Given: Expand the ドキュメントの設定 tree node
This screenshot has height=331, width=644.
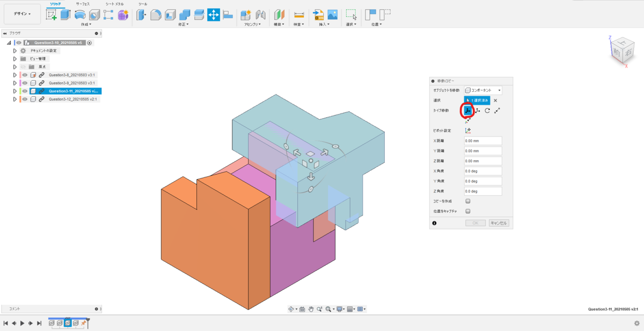Looking at the screenshot, I should pyautogui.click(x=15, y=51).
